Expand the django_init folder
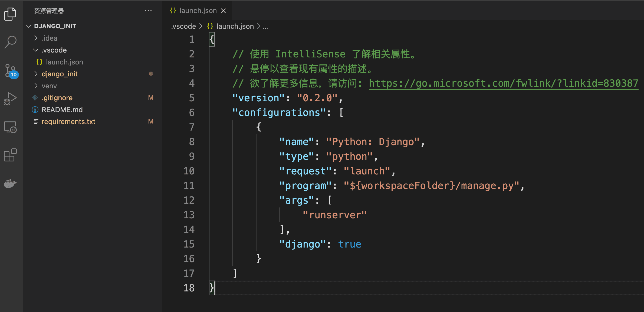 [36, 74]
